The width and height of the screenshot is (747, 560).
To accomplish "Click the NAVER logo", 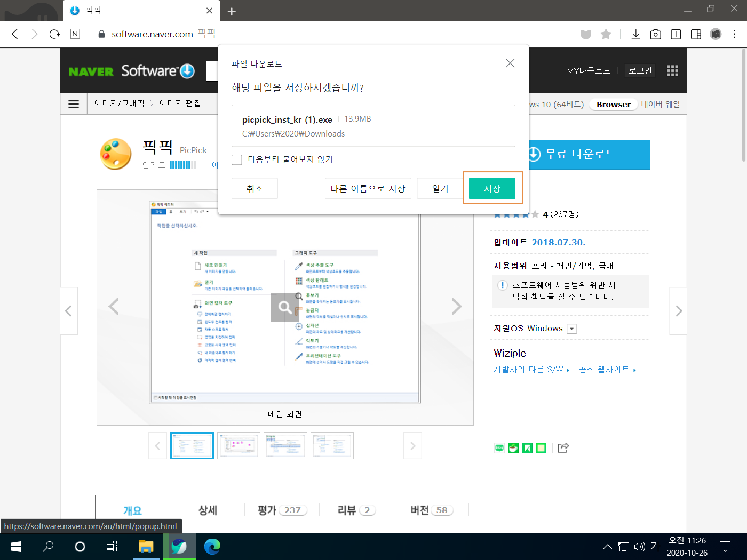I will pos(91,71).
